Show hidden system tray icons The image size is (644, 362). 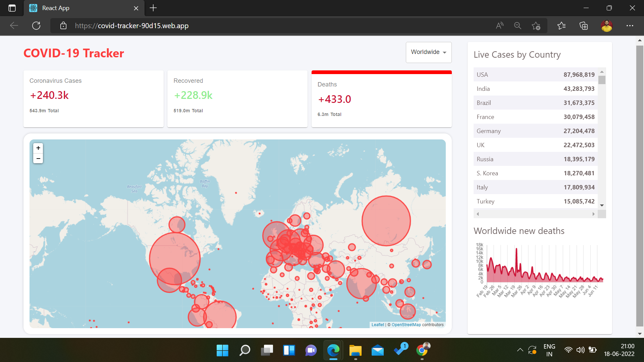click(520, 350)
